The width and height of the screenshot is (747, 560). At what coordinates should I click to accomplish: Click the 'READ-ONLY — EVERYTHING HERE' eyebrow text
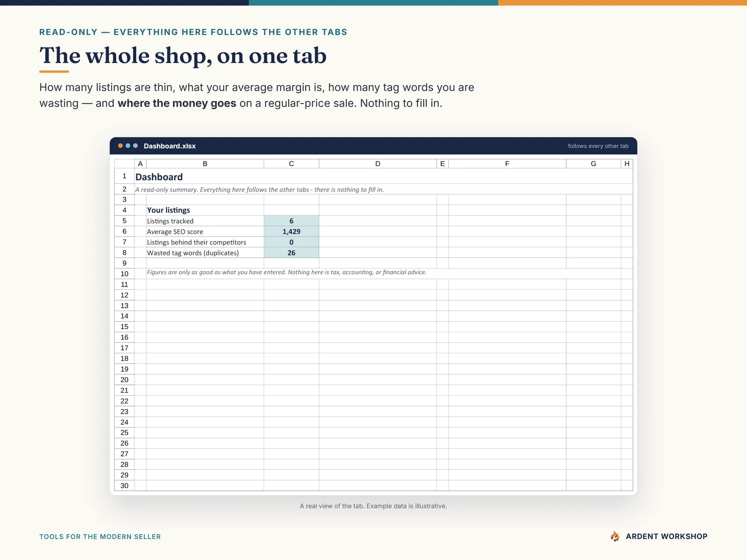pos(193,32)
